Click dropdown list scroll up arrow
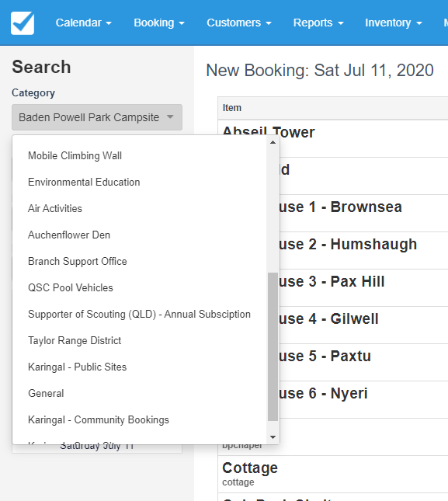The width and height of the screenshot is (448, 501). [x=273, y=142]
